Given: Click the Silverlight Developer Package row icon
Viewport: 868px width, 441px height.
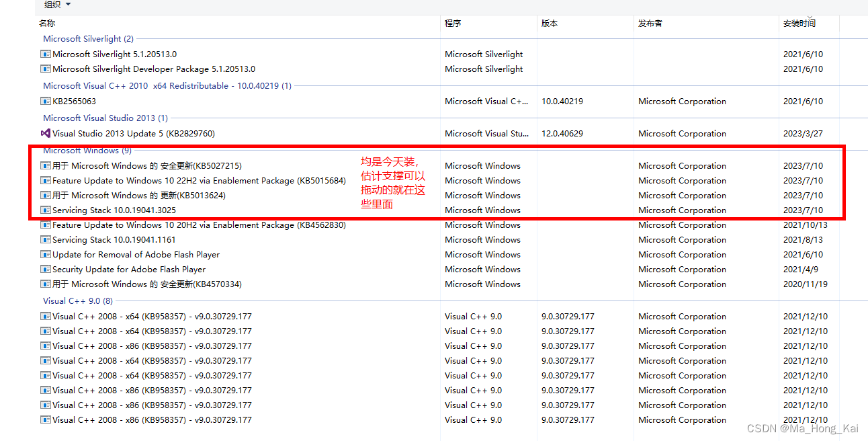Looking at the screenshot, I should 46,69.
